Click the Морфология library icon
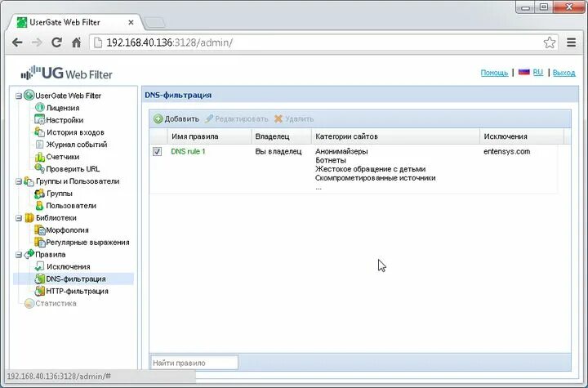Viewport: 588px width, 388px height. 40,230
